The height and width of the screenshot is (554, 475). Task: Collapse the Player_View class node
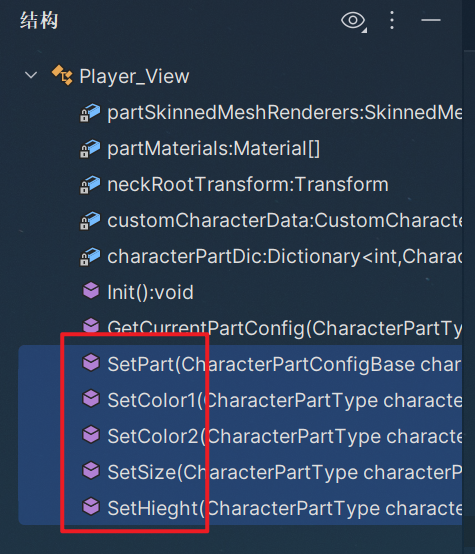[x=31, y=75]
